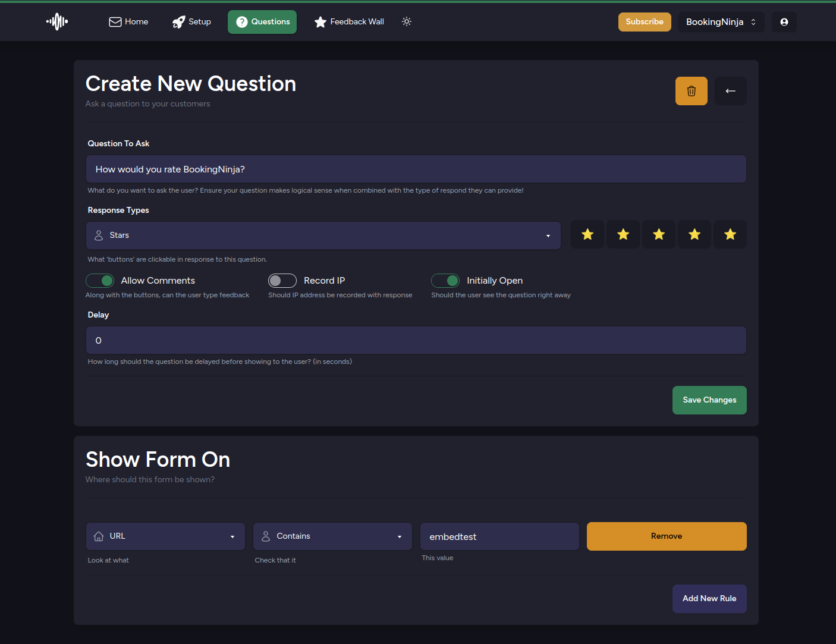836x644 pixels.
Task: Select the first star rating
Action: pyautogui.click(x=587, y=234)
